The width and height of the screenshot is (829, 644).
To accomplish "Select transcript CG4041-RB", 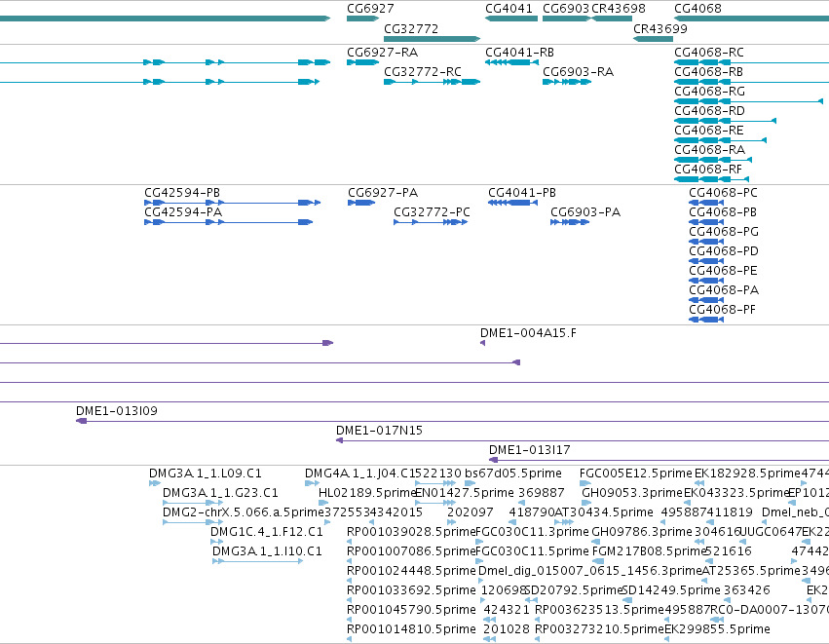I will tap(511, 62).
